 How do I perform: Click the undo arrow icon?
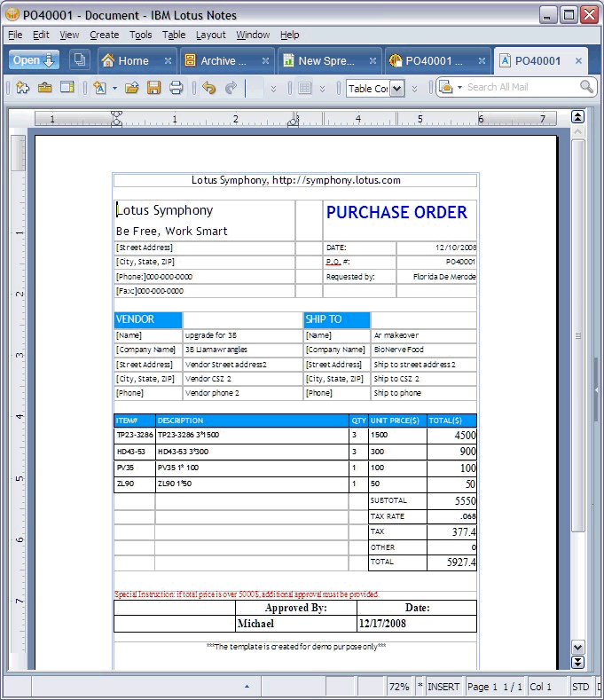pyautogui.click(x=209, y=88)
